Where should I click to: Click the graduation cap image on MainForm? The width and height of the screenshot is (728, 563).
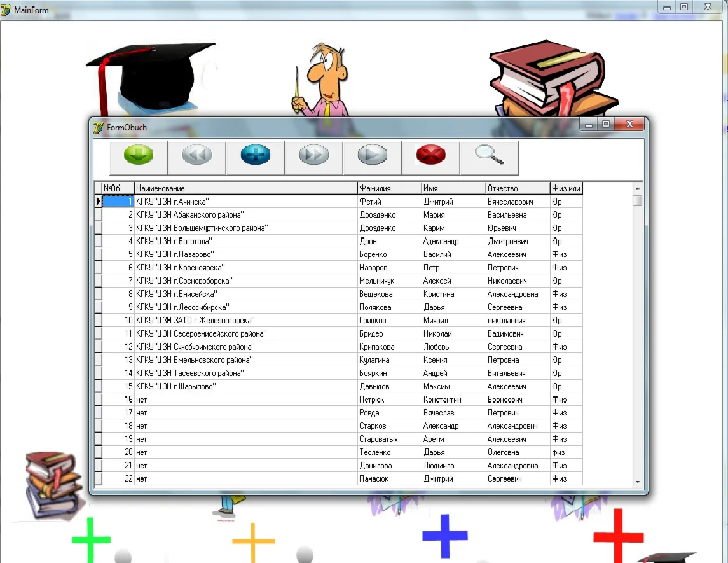pos(149,79)
